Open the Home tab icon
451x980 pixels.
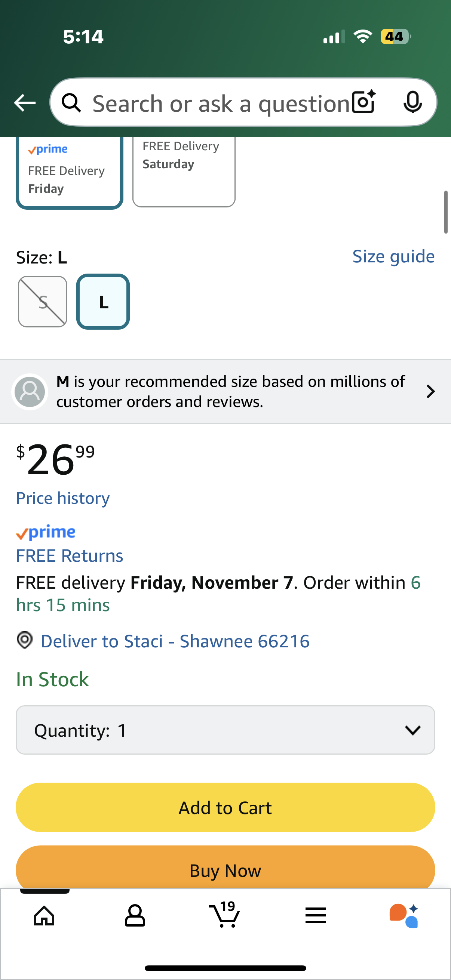coord(44,915)
